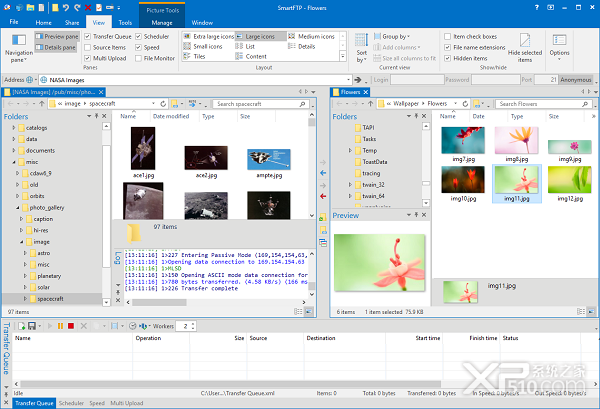Expand the hi-res folder
This screenshot has height=409, width=600.
pyautogui.click(x=21, y=230)
